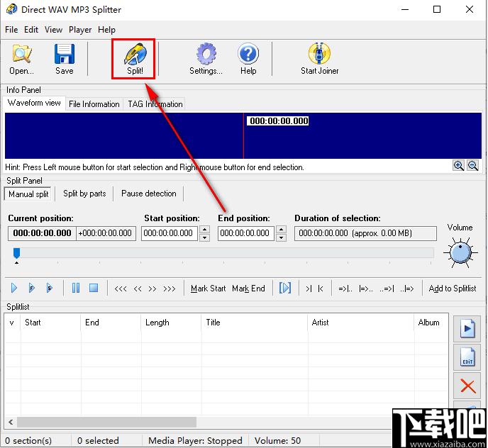Click the Mark End button

(248, 289)
